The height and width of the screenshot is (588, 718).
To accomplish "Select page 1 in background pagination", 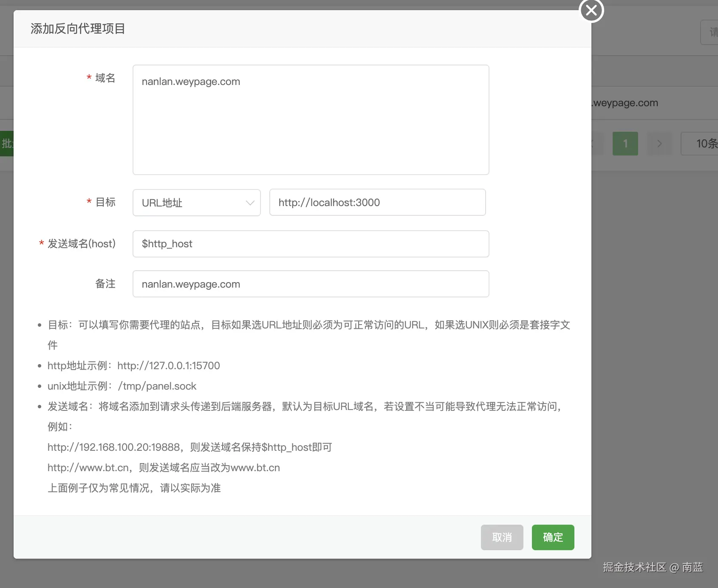I will (x=625, y=144).
